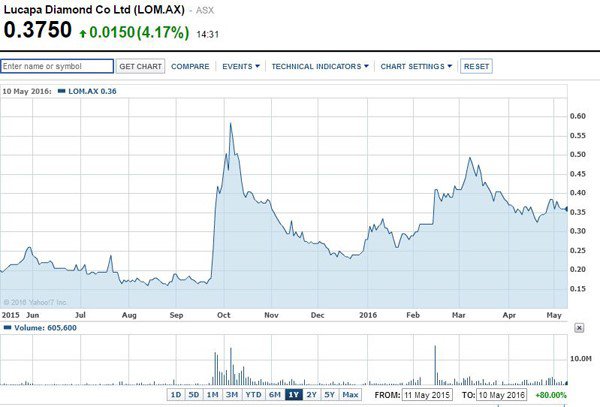Click the RESET button
This screenshot has width=600, height=407.
coord(476,66)
